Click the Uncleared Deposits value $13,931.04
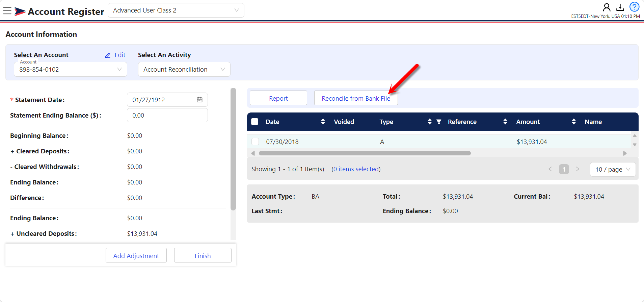The height and width of the screenshot is (302, 644). click(142, 233)
